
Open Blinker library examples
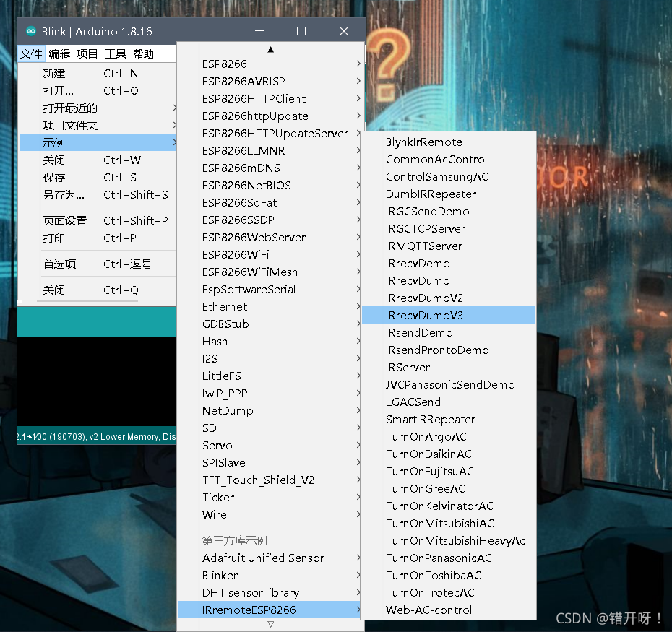point(270,576)
